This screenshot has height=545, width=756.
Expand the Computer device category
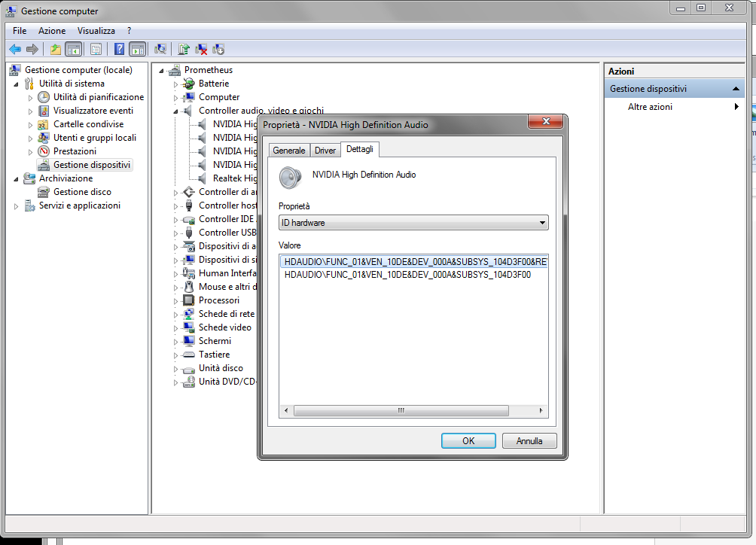(175, 98)
